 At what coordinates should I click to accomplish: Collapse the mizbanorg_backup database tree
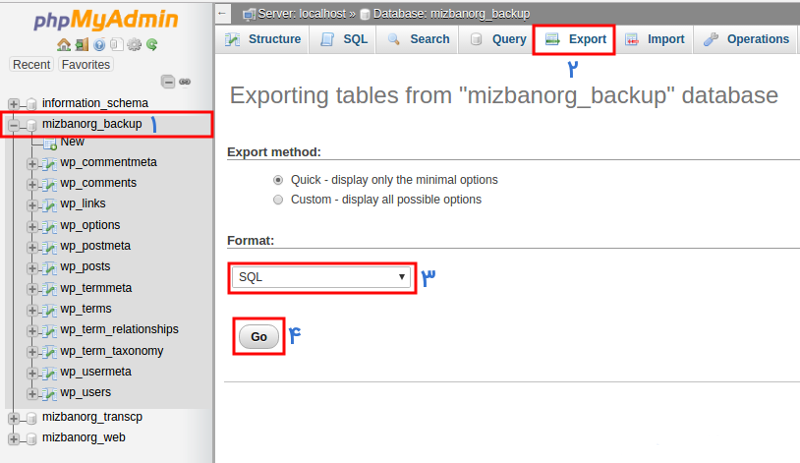click(14, 125)
